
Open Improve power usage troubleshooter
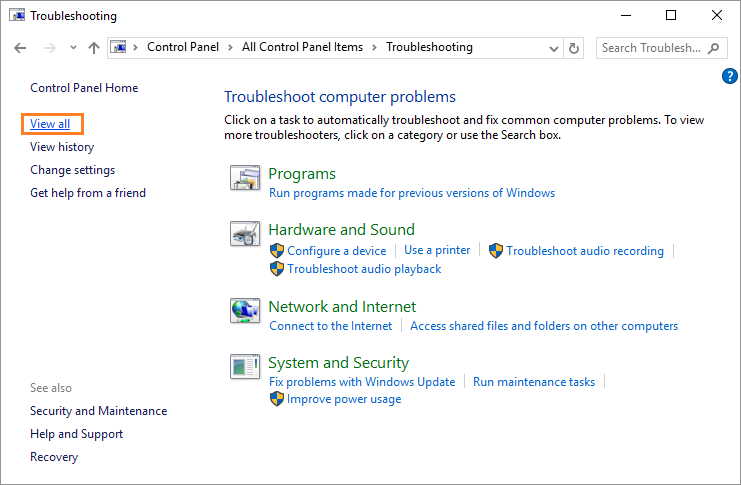click(x=344, y=399)
